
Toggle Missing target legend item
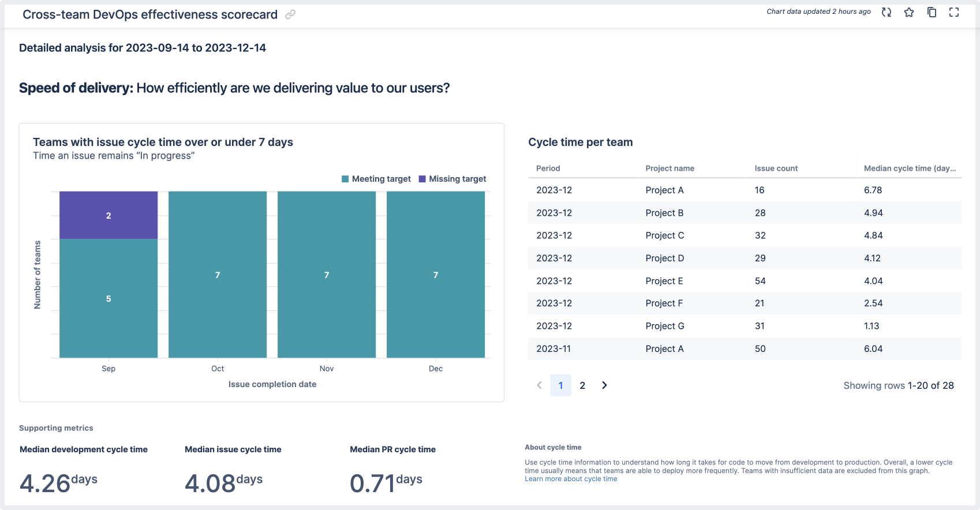(452, 179)
